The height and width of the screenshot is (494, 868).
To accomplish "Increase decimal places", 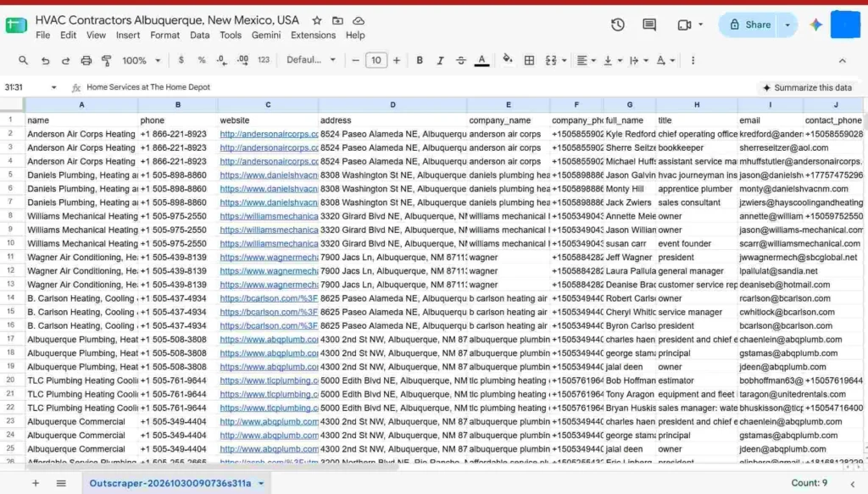I will 242,60.
